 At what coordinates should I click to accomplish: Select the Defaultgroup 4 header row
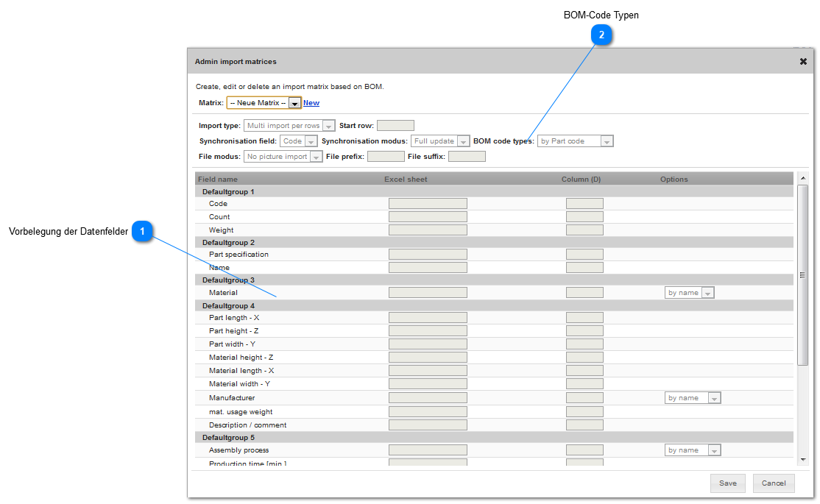[x=494, y=306]
